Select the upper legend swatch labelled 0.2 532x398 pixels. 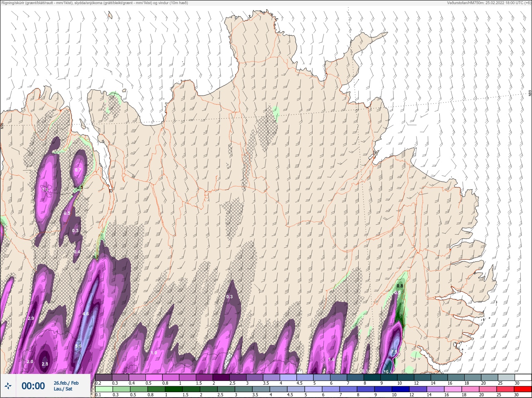104,377
